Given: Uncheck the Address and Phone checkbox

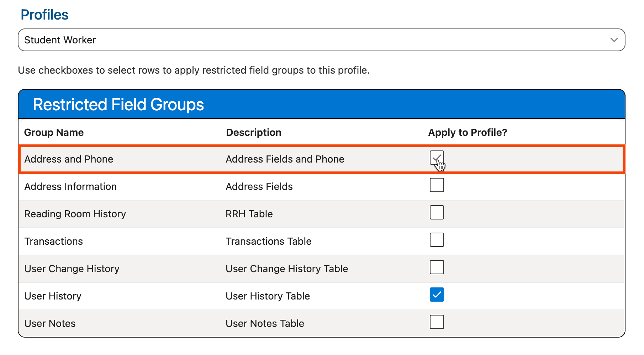Looking at the screenshot, I should coord(437,158).
